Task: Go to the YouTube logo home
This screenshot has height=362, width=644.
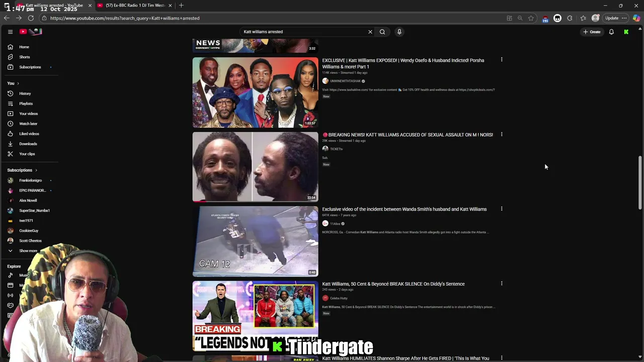Action: tap(31, 32)
